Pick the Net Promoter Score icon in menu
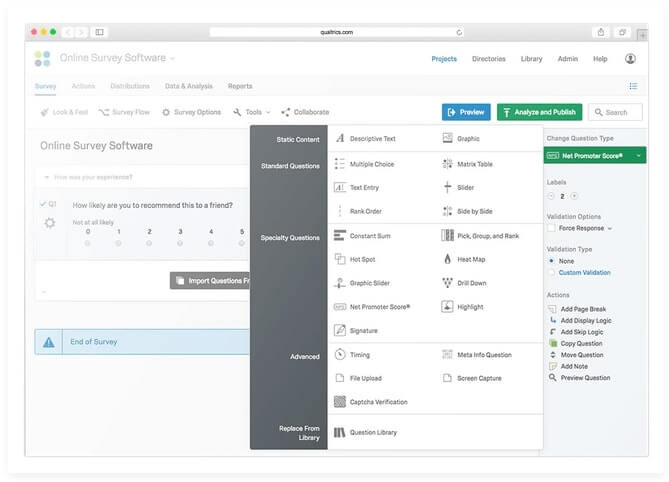The image size is (669, 482). click(340, 307)
